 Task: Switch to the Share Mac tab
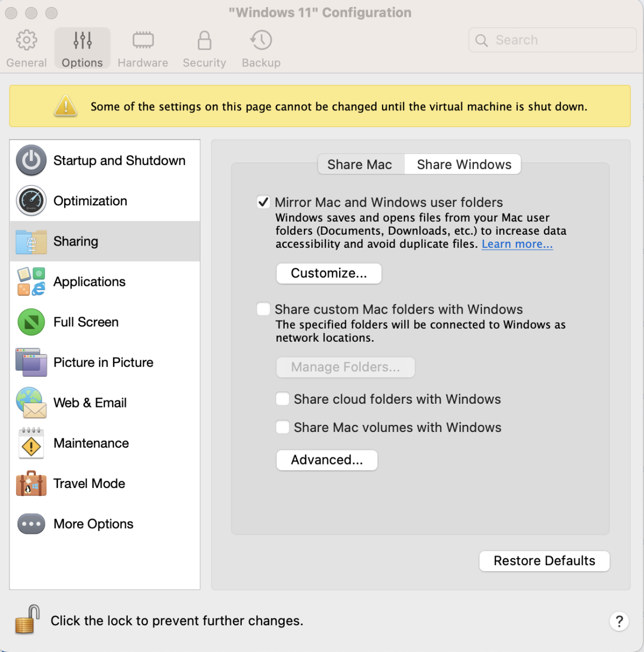pyautogui.click(x=360, y=164)
